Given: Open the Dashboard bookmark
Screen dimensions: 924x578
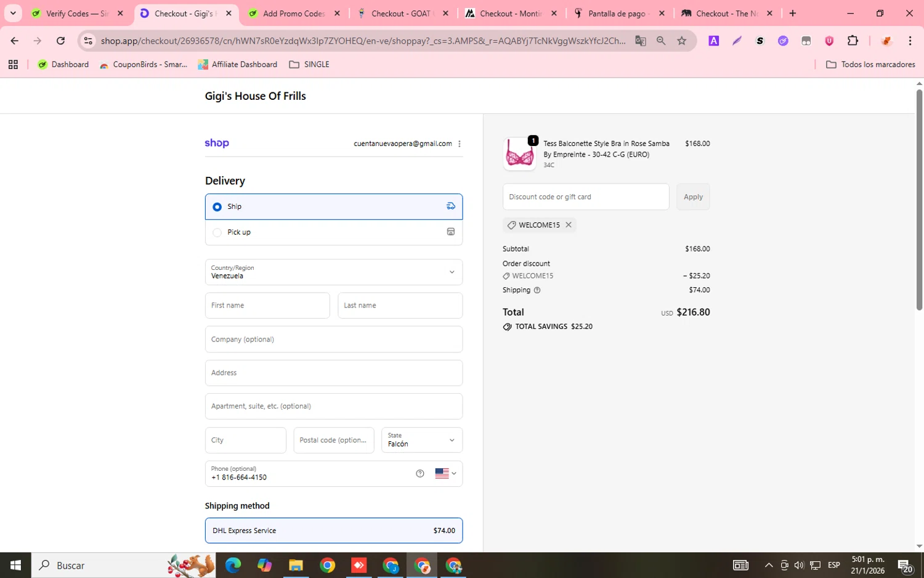Looking at the screenshot, I should tap(63, 64).
